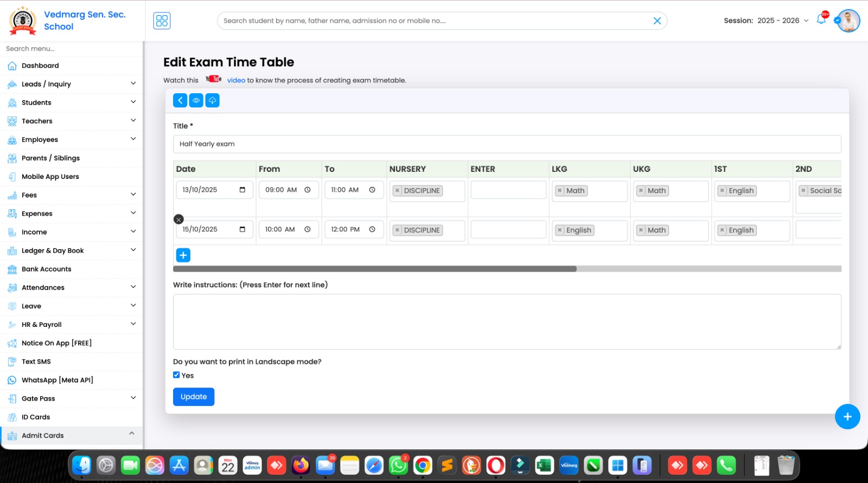This screenshot has height=483, width=868.
Task: Remove Math tag in second UKG row
Action: tap(641, 230)
